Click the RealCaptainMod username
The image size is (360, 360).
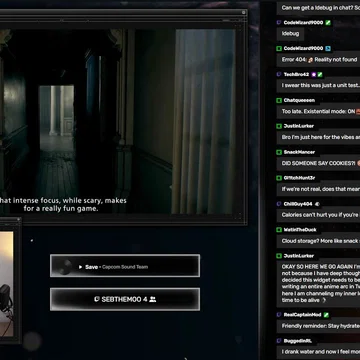[302, 315]
